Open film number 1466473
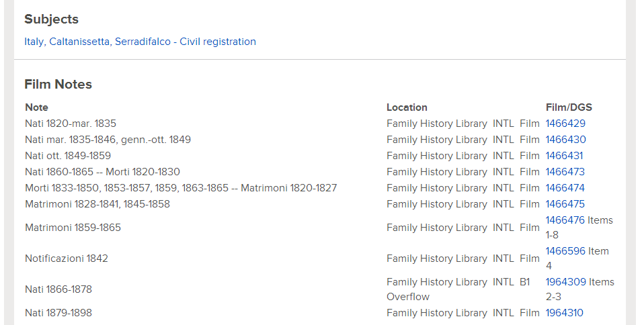 click(565, 172)
